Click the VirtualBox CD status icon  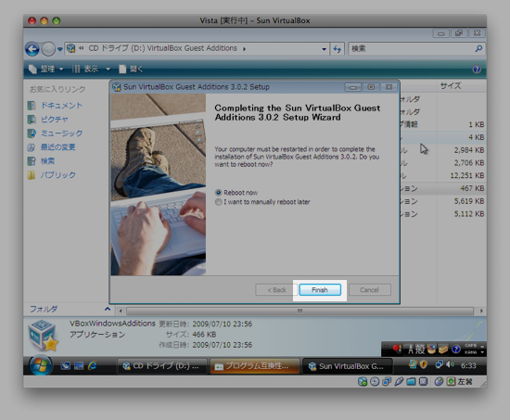(x=375, y=381)
